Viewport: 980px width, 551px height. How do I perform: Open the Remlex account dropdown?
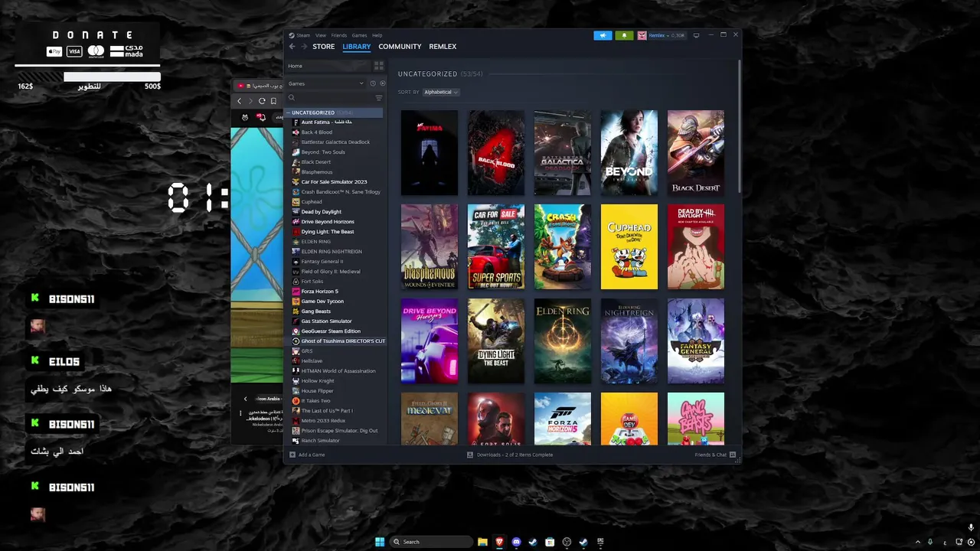click(x=666, y=35)
